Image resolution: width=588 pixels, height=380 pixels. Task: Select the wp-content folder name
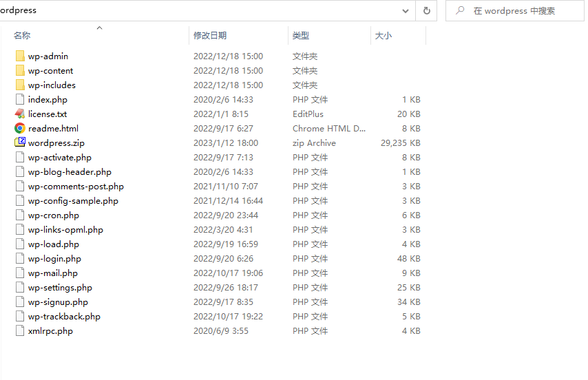pyautogui.click(x=51, y=70)
